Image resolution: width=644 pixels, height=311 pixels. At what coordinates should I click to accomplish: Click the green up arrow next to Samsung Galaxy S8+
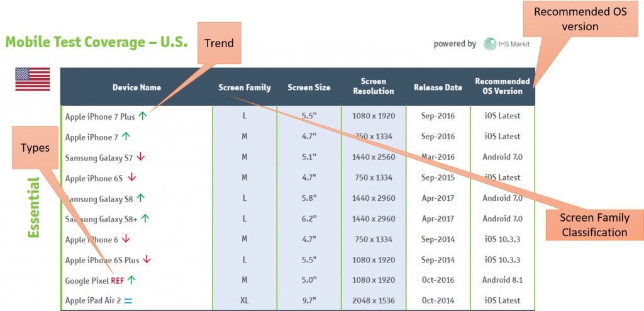[x=145, y=219]
